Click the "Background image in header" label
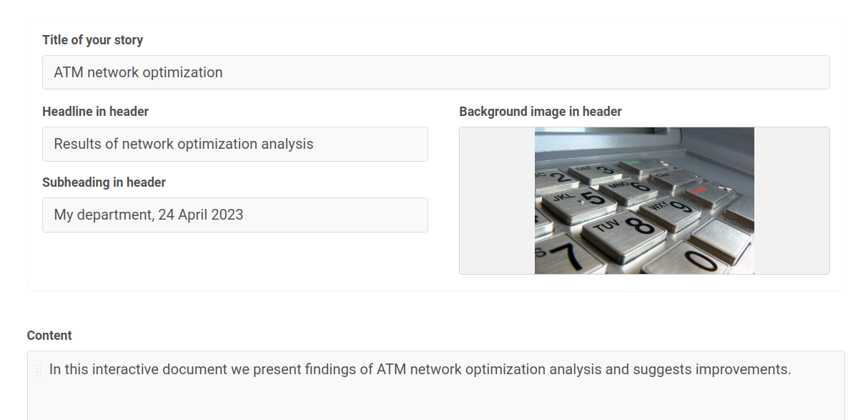Viewport: 868px width, 420px height. pos(540,112)
